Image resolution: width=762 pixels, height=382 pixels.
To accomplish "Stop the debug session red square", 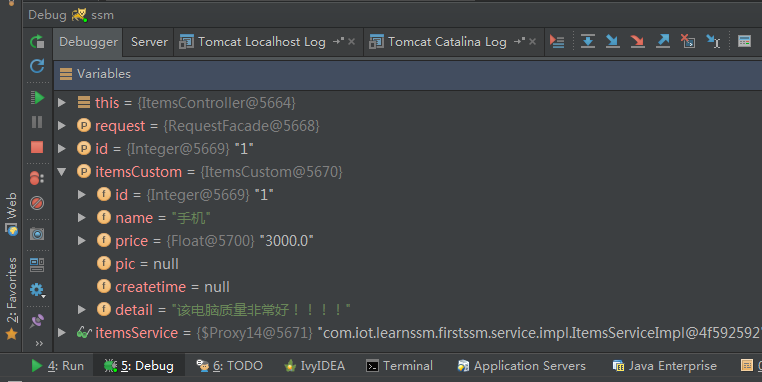I will (x=37, y=147).
